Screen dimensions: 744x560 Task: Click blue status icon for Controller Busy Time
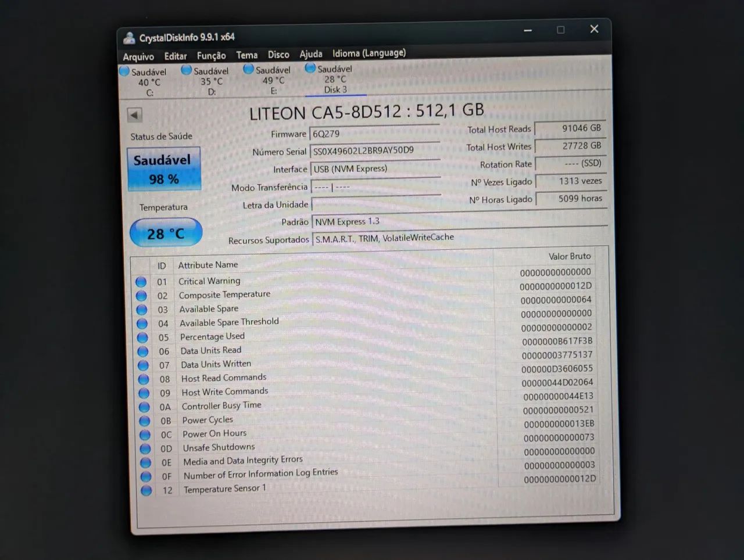144,407
